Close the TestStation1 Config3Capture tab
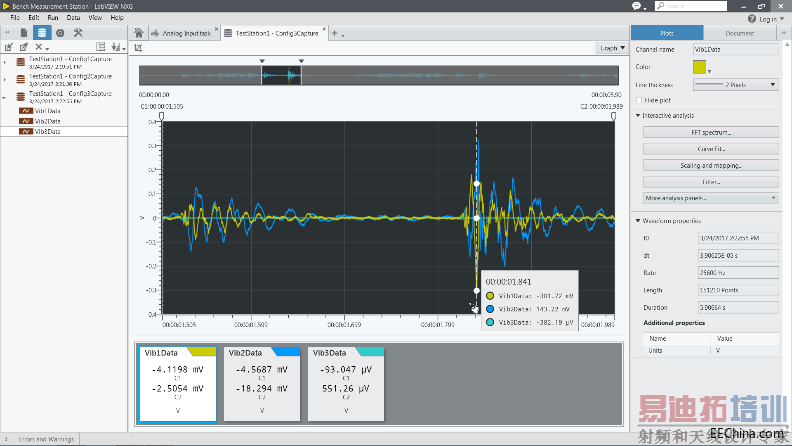The height and width of the screenshot is (446, 792). pos(324,29)
